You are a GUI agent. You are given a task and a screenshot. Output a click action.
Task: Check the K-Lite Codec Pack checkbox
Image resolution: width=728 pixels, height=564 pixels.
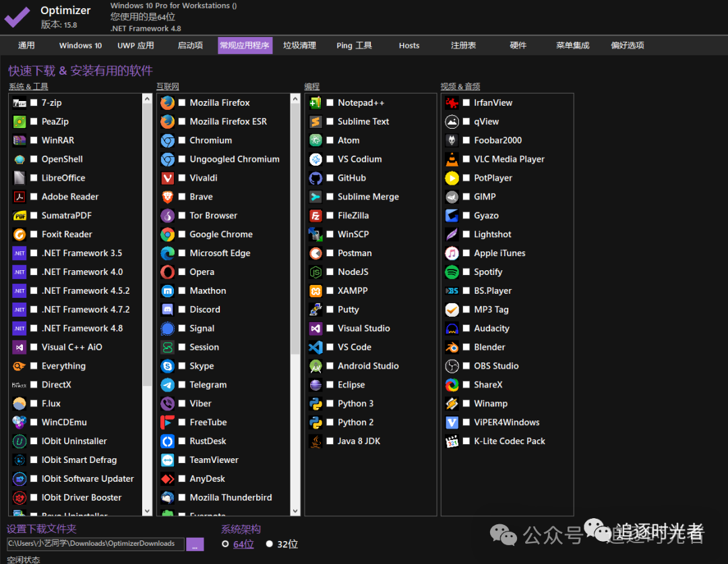[466, 441]
